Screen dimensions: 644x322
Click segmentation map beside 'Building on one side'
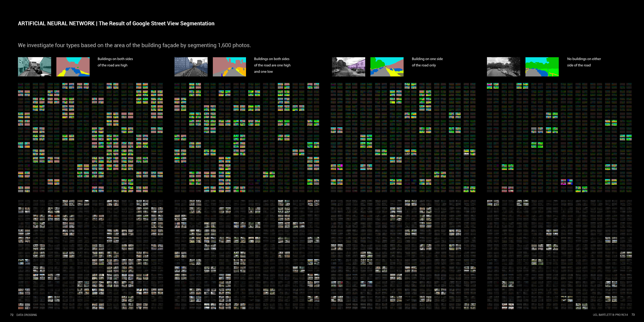pyautogui.click(x=387, y=67)
